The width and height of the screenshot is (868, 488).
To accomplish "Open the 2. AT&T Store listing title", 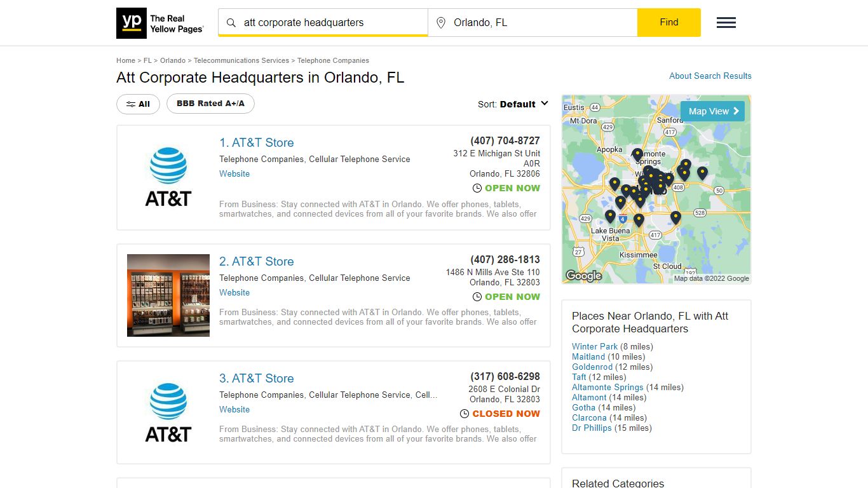I will coord(257,262).
